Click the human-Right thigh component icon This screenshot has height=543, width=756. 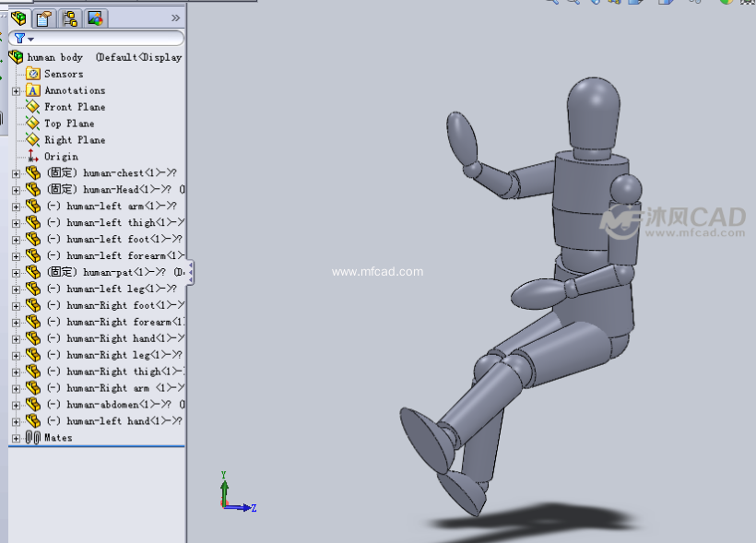click(x=33, y=372)
